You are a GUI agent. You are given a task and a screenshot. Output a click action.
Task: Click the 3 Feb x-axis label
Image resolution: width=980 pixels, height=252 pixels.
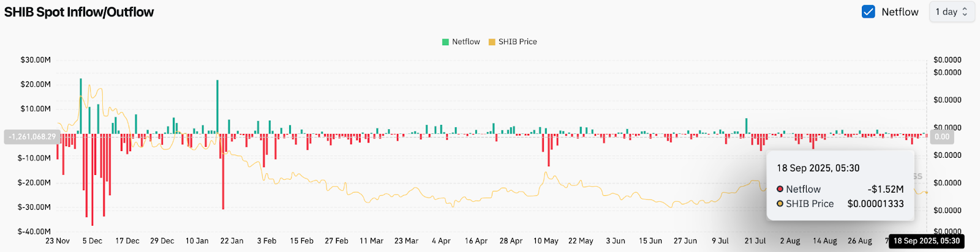[x=267, y=241]
